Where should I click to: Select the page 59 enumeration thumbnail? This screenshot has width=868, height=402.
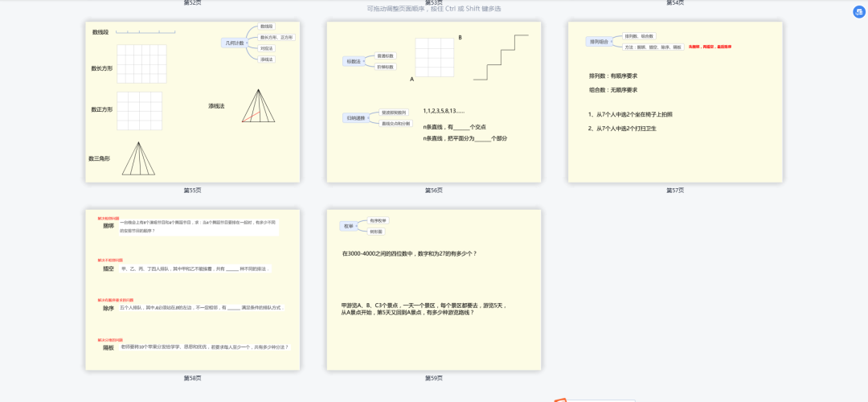coord(434,289)
